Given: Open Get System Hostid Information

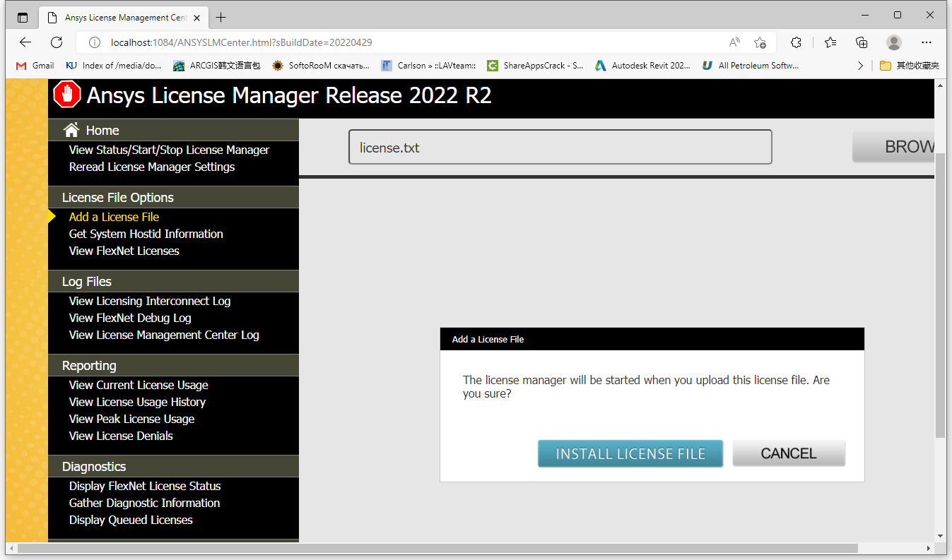Looking at the screenshot, I should pyautogui.click(x=146, y=234).
